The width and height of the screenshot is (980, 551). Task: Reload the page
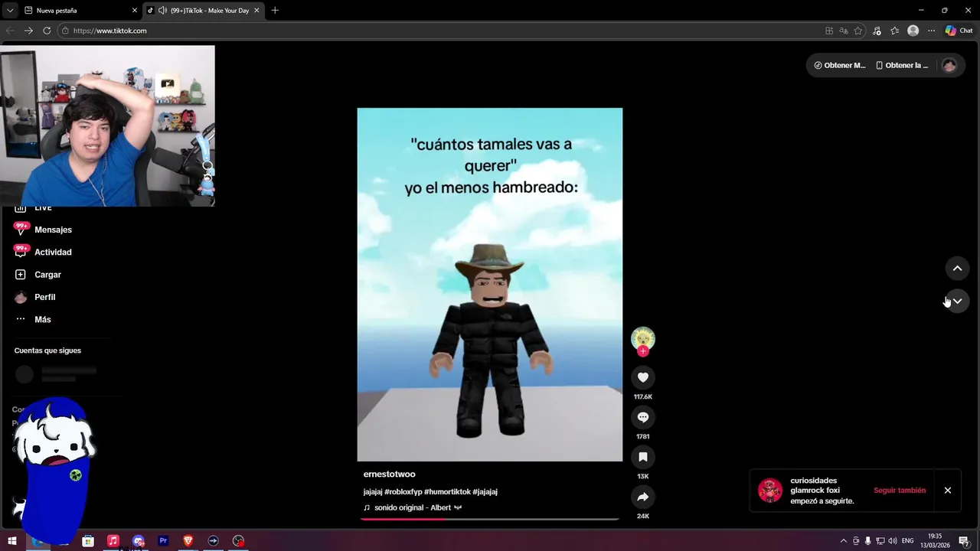point(47,31)
